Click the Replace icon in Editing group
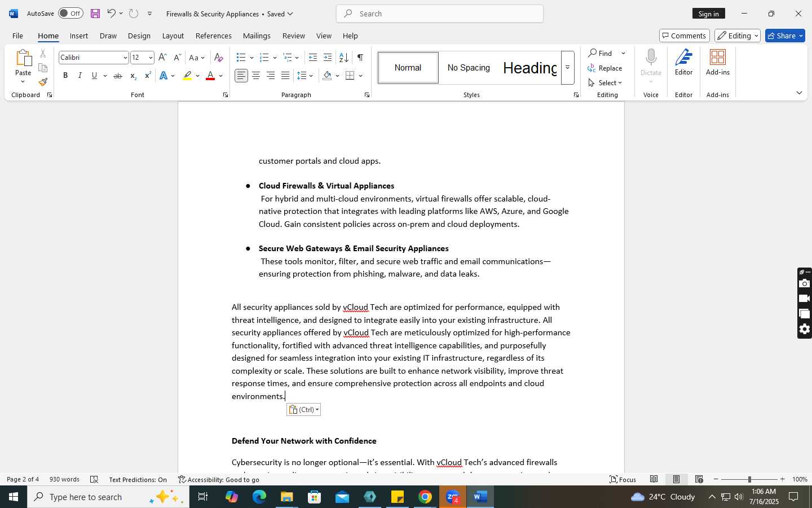The width and height of the screenshot is (812, 508). (592, 68)
